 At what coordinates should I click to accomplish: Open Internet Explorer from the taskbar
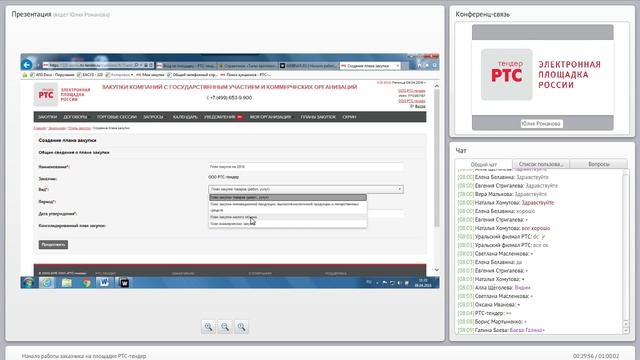(x=47, y=282)
